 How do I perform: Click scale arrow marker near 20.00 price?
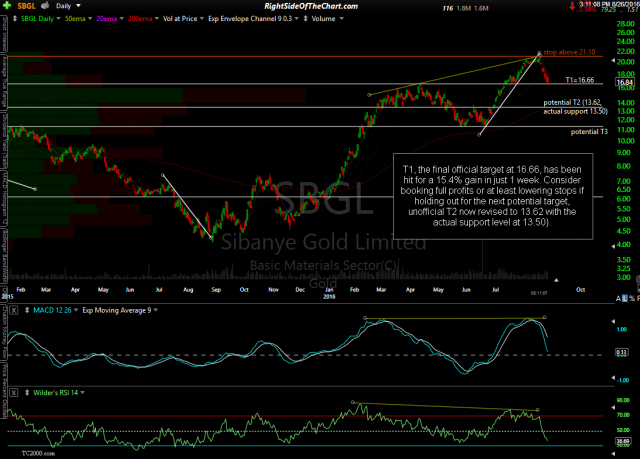[613, 60]
